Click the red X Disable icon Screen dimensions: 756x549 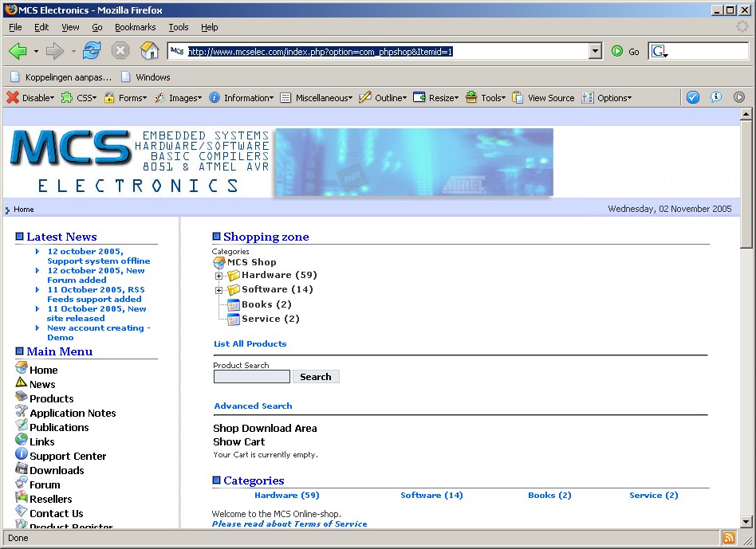13,97
